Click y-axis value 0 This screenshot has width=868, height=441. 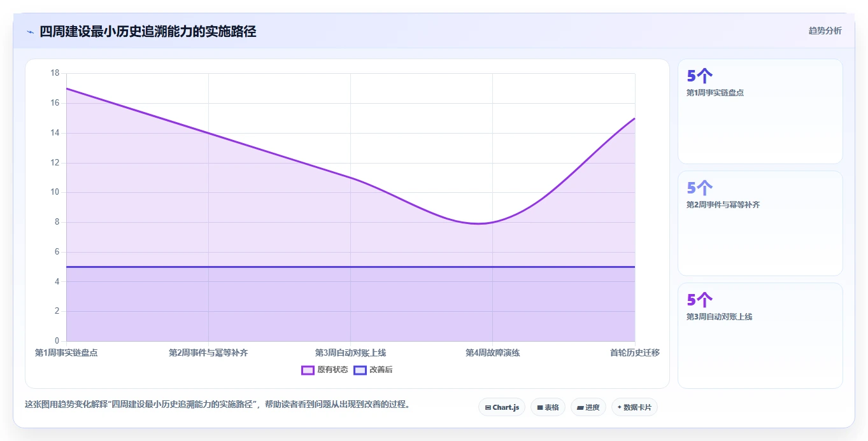point(57,341)
